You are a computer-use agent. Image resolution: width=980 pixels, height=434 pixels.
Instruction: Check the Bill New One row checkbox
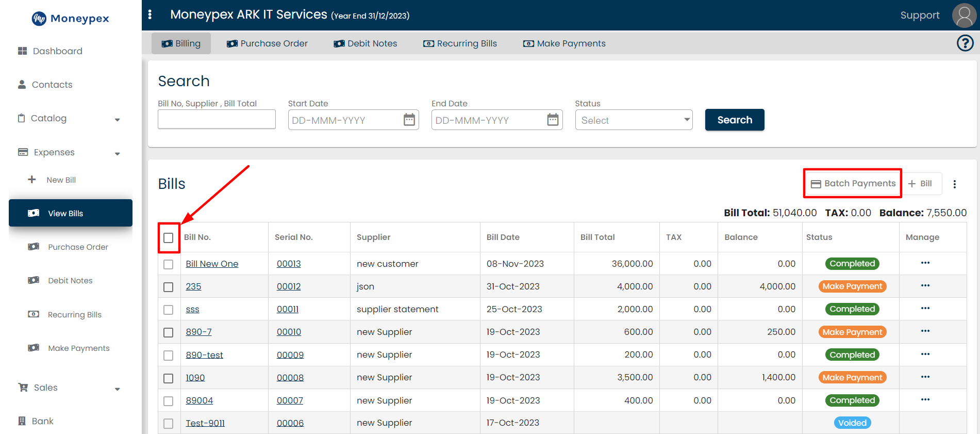pyautogui.click(x=169, y=264)
